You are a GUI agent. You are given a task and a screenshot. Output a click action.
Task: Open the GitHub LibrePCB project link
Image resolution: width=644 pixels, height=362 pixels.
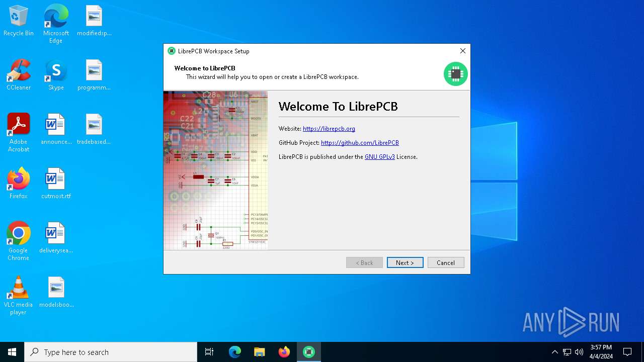pos(360,143)
